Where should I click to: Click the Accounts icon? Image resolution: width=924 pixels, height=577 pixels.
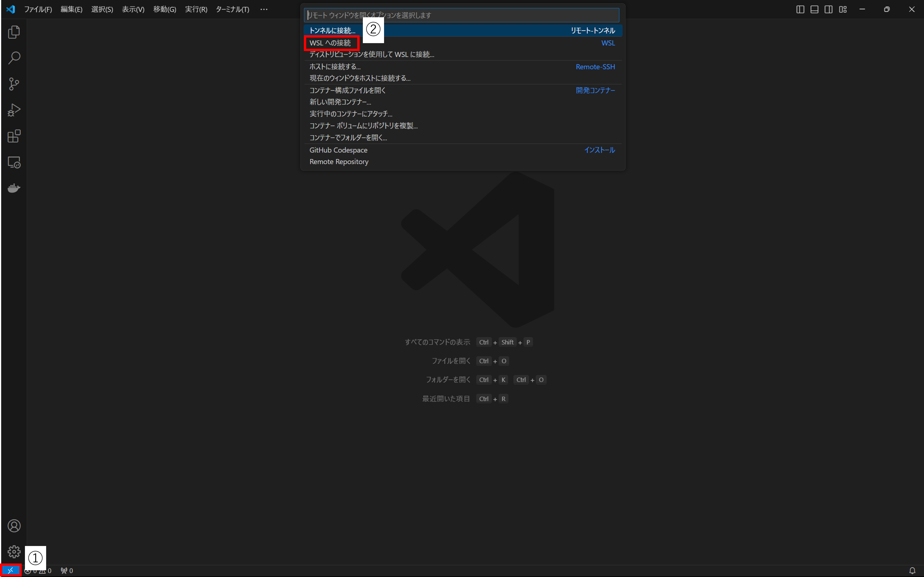pos(14,525)
